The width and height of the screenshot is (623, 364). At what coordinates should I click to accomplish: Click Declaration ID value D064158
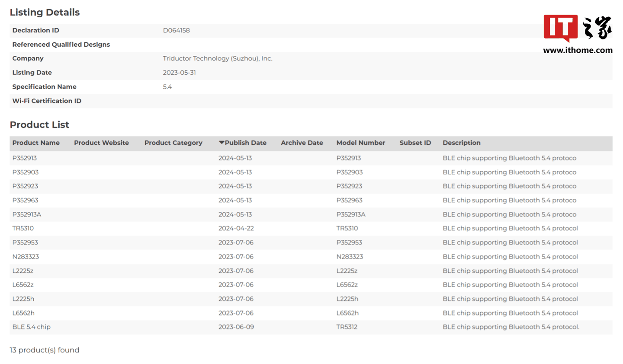pos(176,30)
